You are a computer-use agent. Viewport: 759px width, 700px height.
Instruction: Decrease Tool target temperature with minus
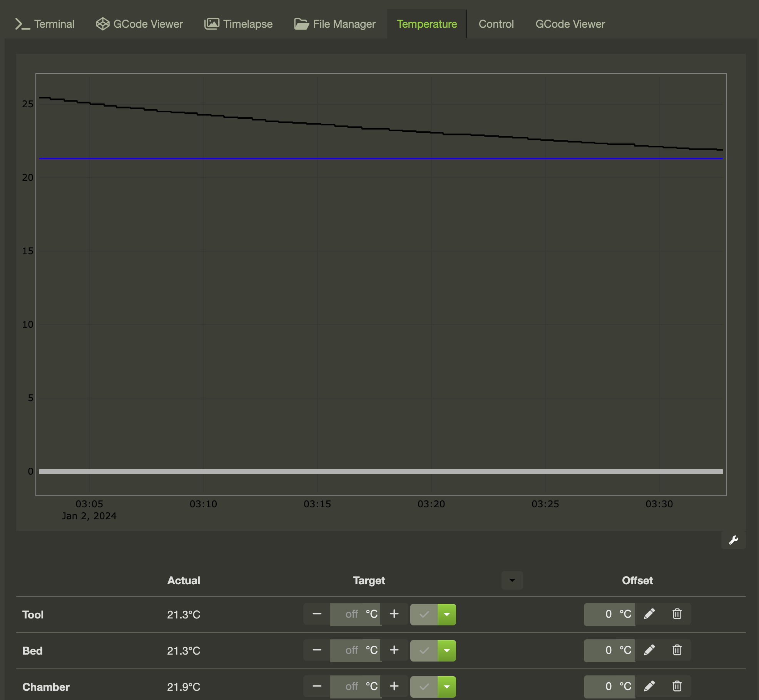coord(317,614)
